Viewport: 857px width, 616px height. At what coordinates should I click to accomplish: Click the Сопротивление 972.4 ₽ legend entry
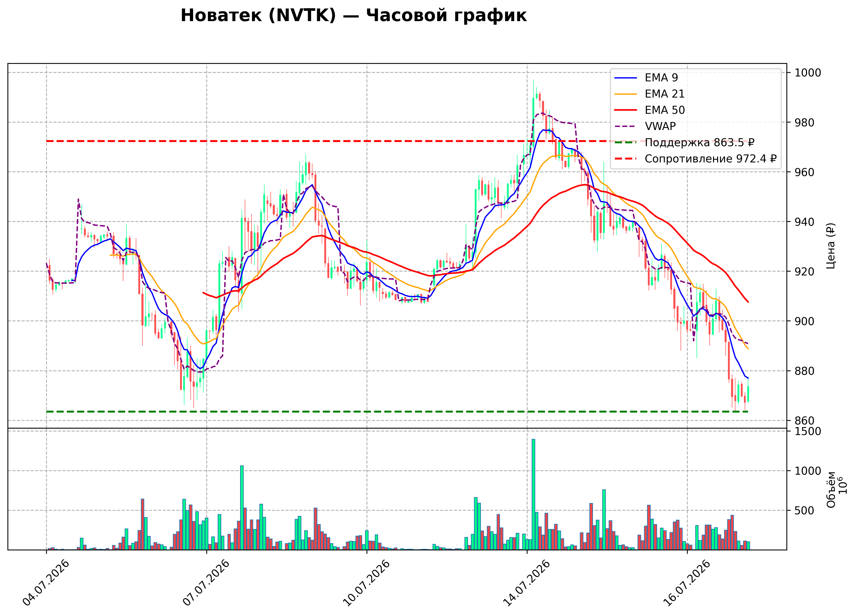tap(695, 159)
